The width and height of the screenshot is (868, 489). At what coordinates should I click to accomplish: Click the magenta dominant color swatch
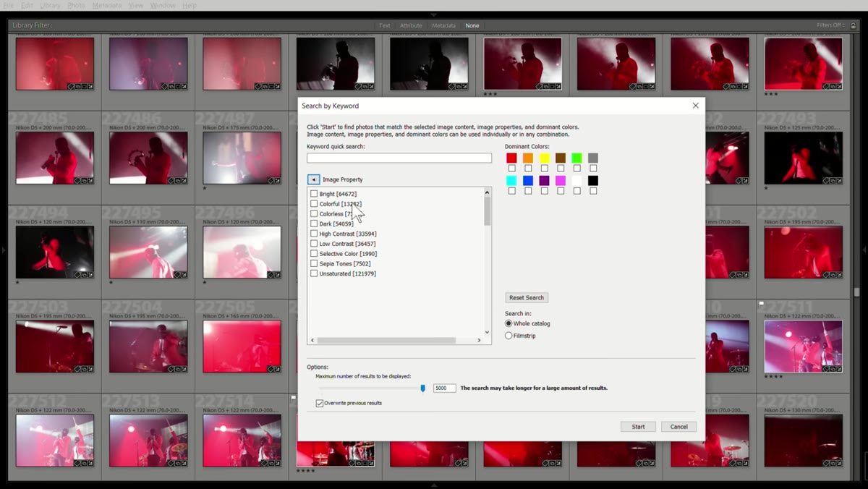coord(561,180)
